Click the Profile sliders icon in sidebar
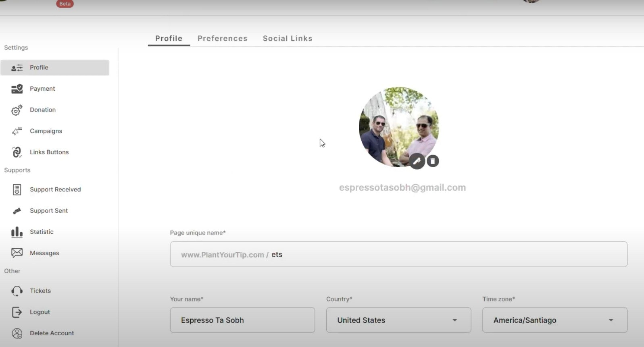The height and width of the screenshot is (347, 644). 17,68
